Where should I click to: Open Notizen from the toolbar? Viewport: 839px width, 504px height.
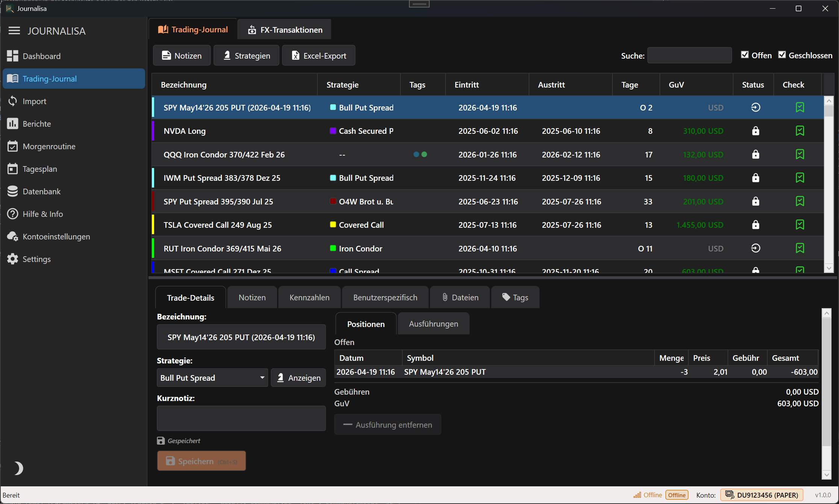[182, 55]
